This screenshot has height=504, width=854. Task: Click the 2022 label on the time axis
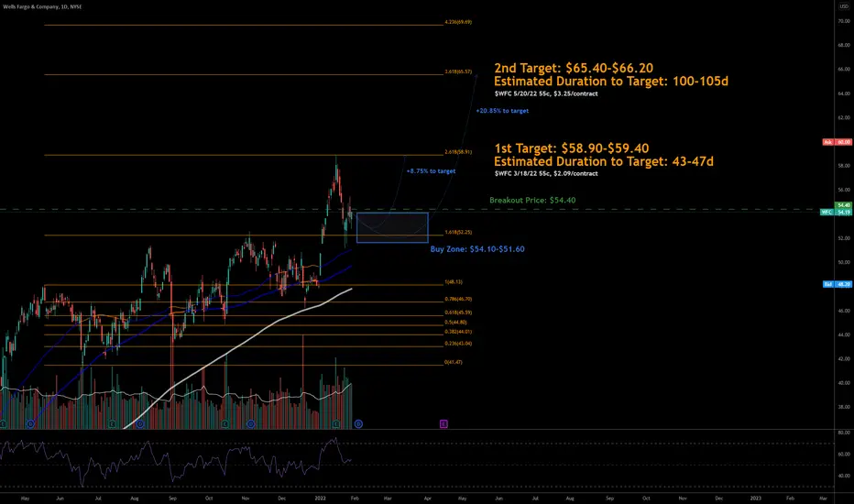(x=321, y=498)
